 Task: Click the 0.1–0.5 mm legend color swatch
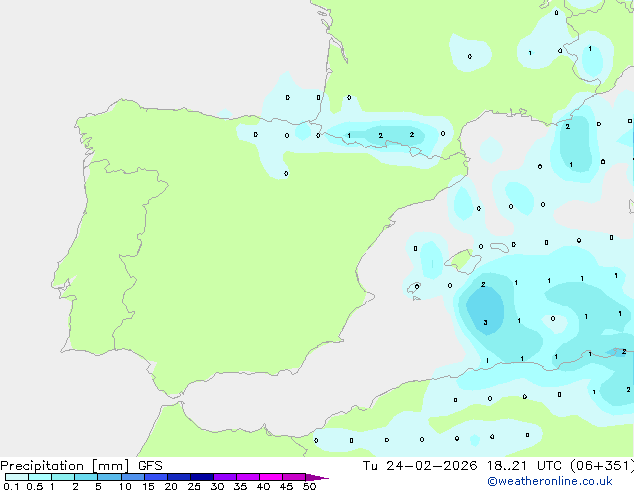pos(17,477)
